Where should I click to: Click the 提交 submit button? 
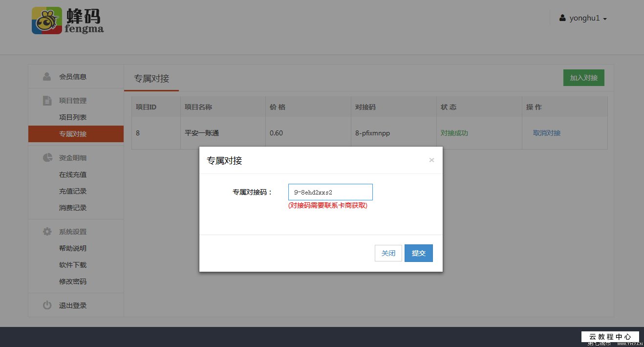tap(418, 253)
